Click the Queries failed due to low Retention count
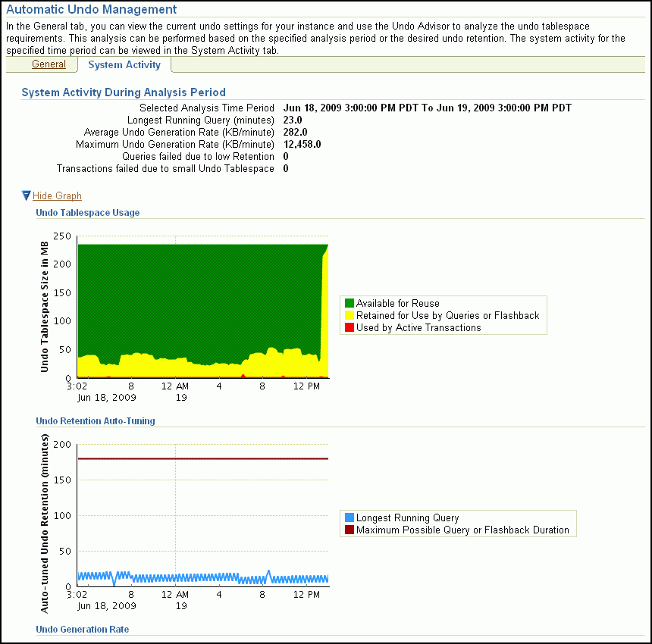This screenshot has width=652, height=644. click(286, 156)
